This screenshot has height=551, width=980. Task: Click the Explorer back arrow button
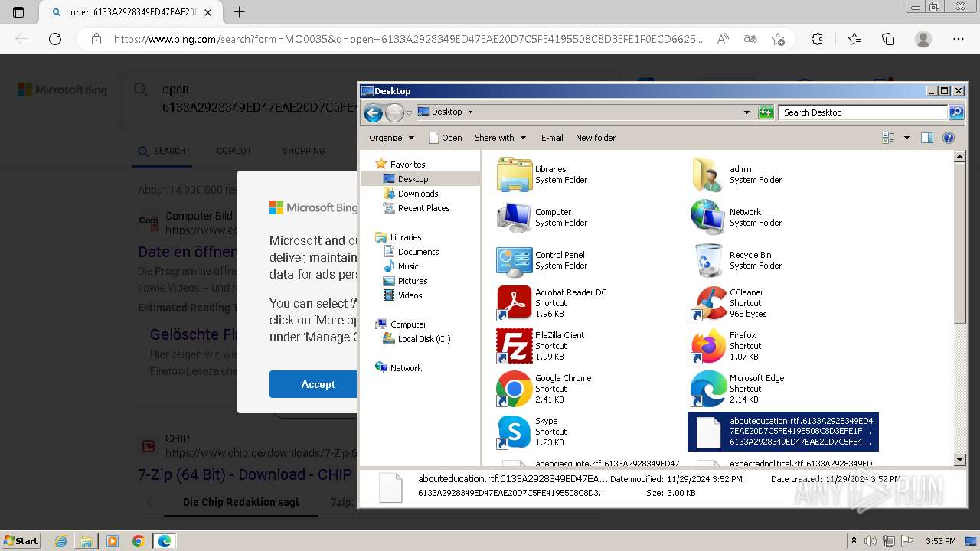pyautogui.click(x=373, y=112)
